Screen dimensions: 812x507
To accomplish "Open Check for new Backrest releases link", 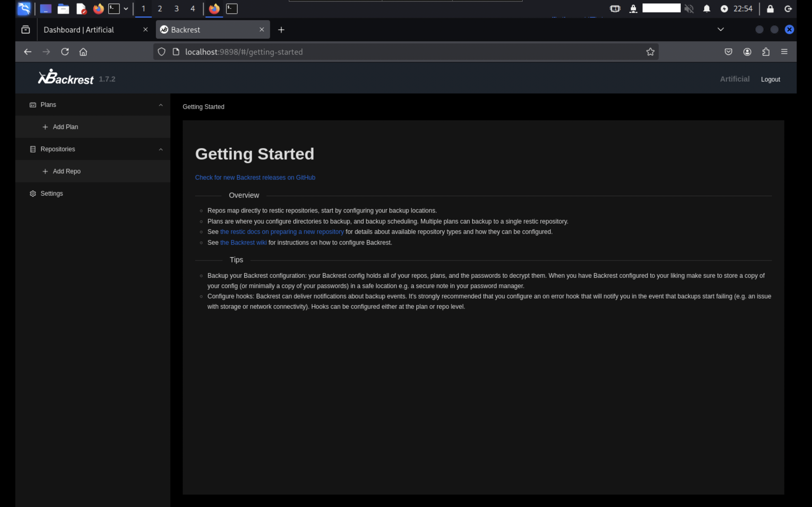I will (x=255, y=177).
